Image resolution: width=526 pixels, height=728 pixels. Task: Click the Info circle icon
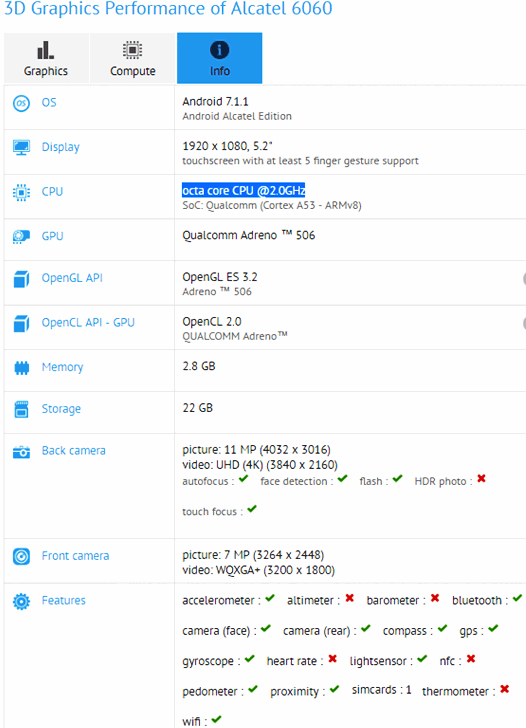pyautogui.click(x=220, y=50)
